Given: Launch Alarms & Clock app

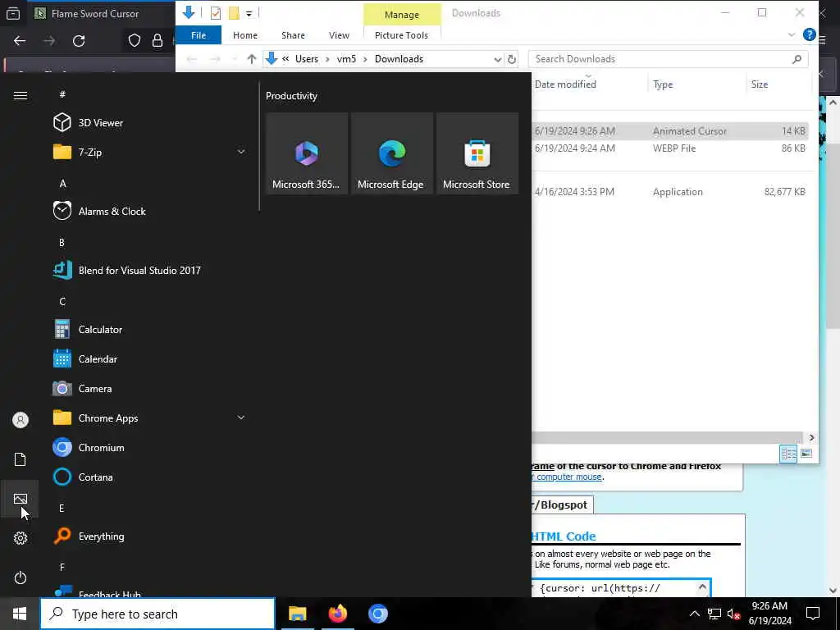Looking at the screenshot, I should pos(150,211).
